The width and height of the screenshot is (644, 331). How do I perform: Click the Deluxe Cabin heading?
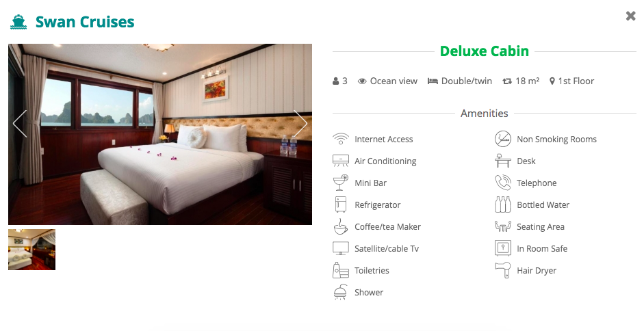click(485, 51)
